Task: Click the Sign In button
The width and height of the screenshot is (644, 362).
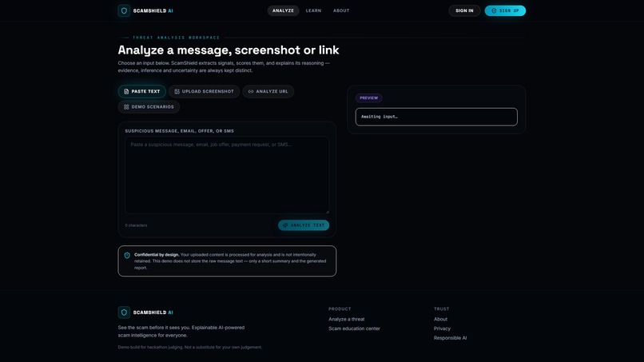Action: (464, 10)
